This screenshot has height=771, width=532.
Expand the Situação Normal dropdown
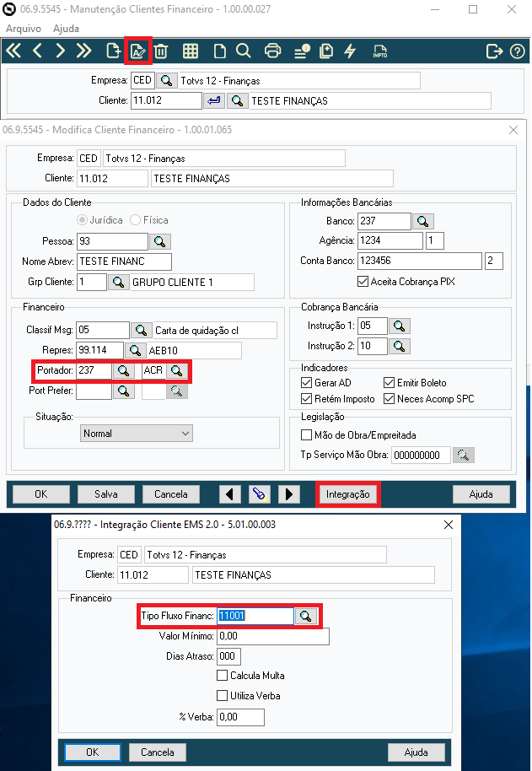(136, 434)
